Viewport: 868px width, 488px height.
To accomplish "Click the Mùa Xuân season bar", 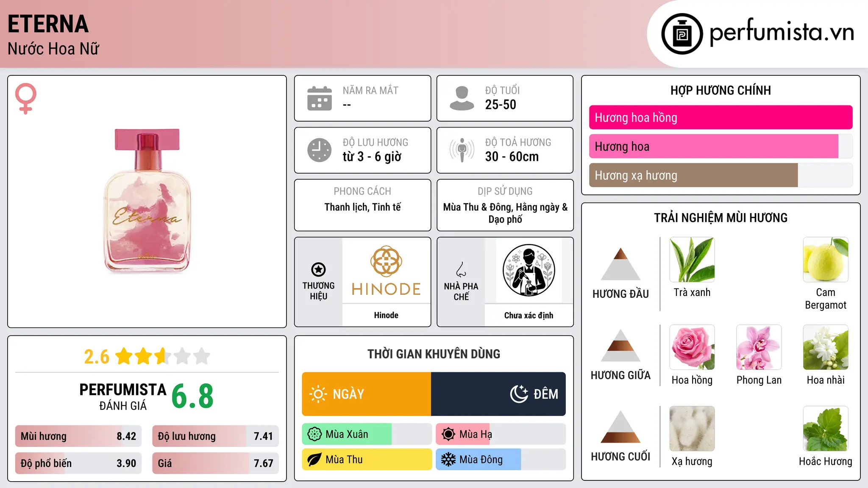I will (367, 434).
